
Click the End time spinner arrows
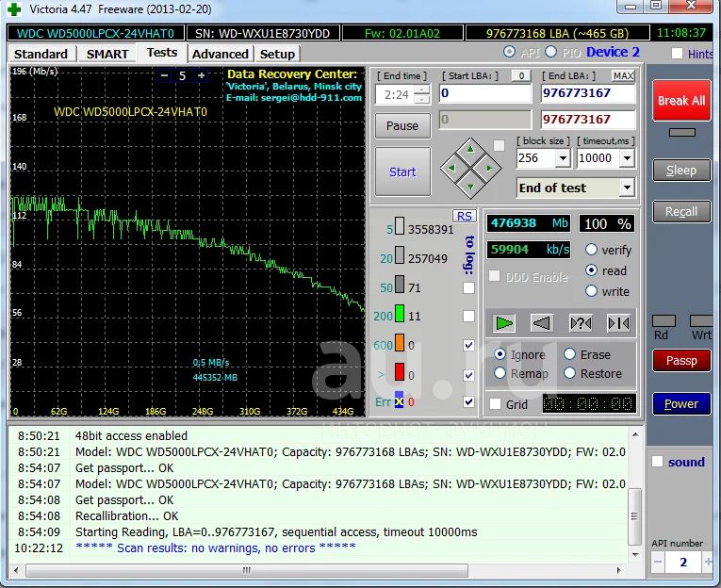(421, 94)
